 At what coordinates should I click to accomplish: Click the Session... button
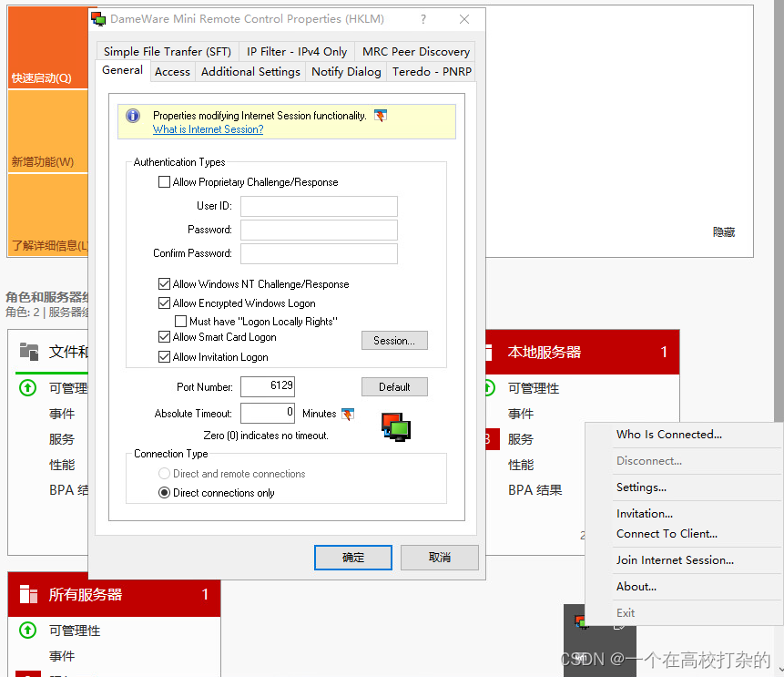394,340
